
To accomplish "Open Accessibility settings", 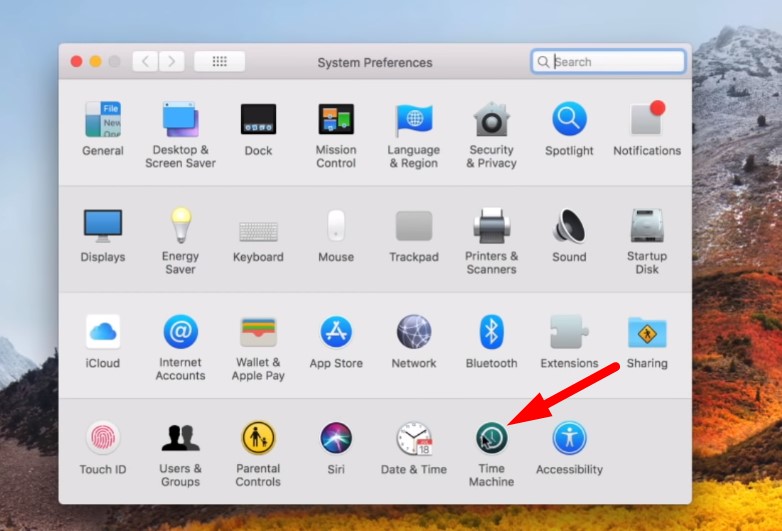I will click(x=569, y=439).
